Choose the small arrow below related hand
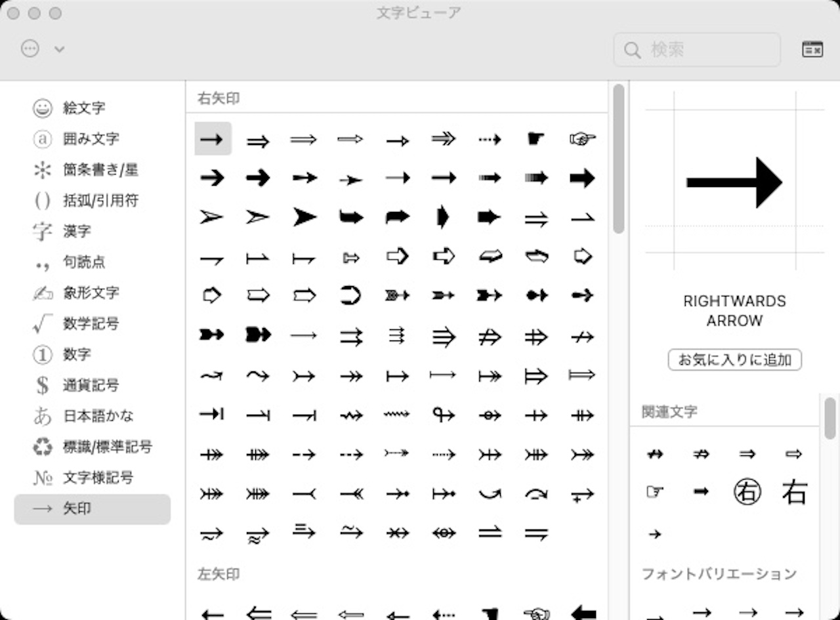The width and height of the screenshot is (840, 620). pos(654,534)
